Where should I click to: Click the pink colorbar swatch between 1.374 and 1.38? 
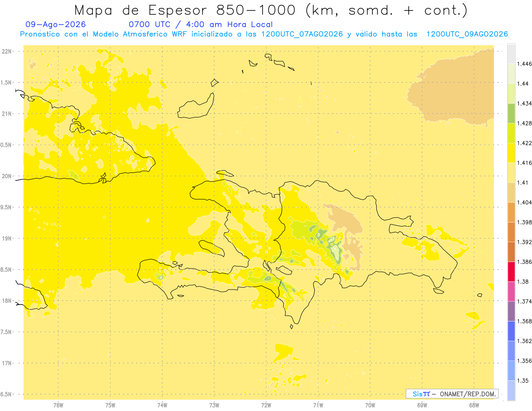511,291
